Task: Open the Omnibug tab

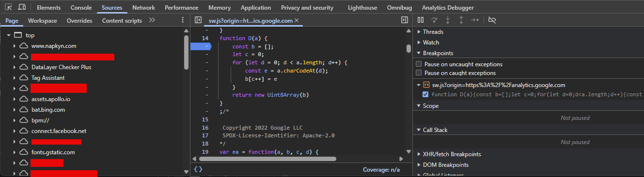Action: click(400, 8)
